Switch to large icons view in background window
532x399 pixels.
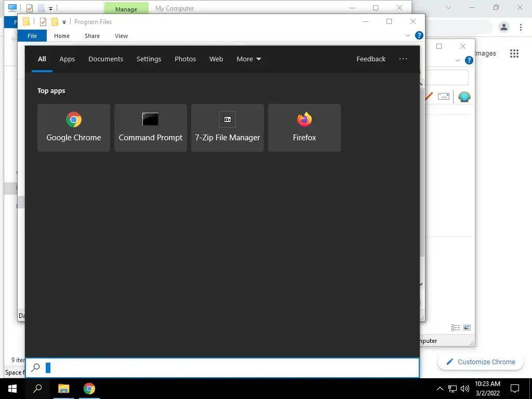click(x=467, y=327)
